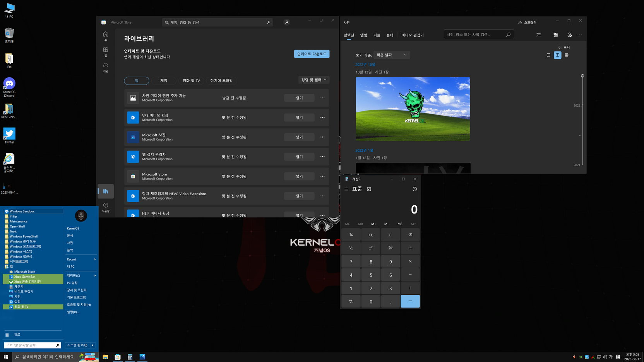Click 열기 for 사진 미디어 엔진 추가 기능
The image size is (644, 362).
pyautogui.click(x=299, y=98)
